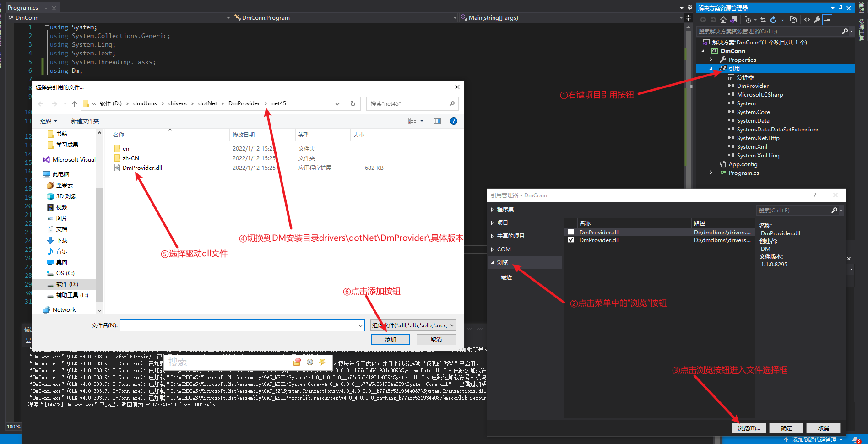Click the Up arrow in file dialog navigation

click(75, 104)
